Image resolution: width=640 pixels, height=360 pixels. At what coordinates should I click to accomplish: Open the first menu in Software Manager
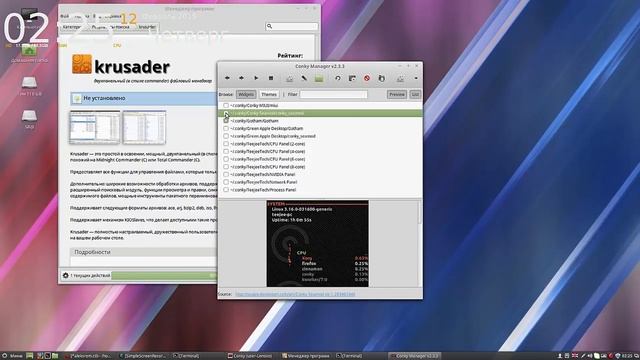coord(64,16)
